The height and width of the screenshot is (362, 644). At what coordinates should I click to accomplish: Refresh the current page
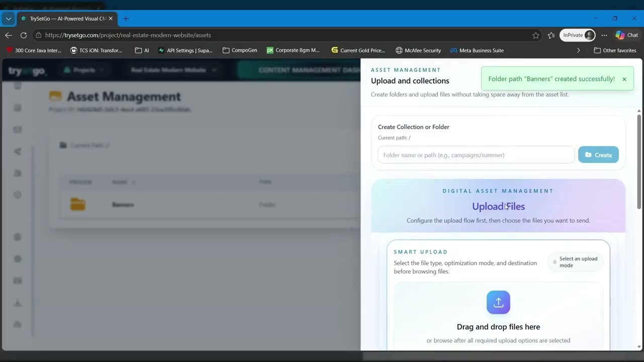24,35
